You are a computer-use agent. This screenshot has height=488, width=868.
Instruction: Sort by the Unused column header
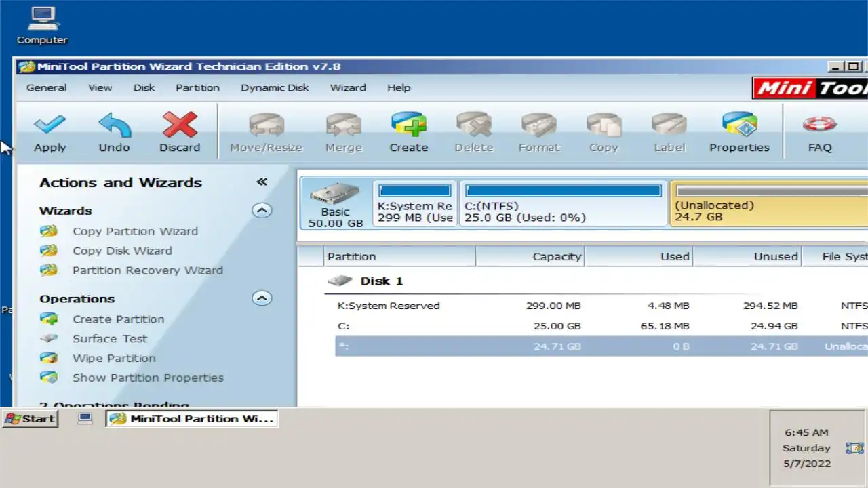747,256
